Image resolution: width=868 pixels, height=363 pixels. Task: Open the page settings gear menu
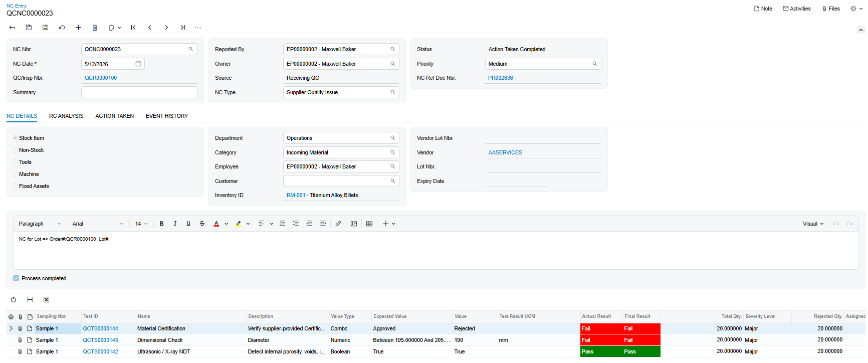(856, 9)
